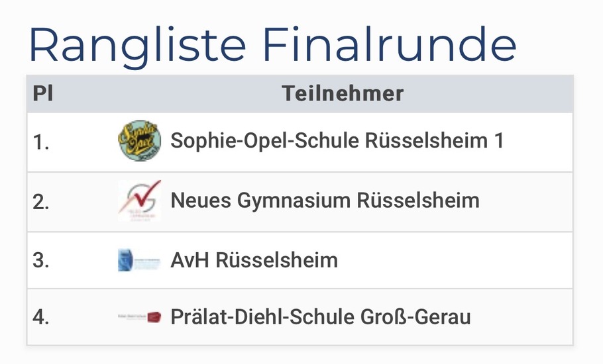Click the AvH abbreviation in third row
Viewport: 603px width, 364px height.
tap(190, 260)
